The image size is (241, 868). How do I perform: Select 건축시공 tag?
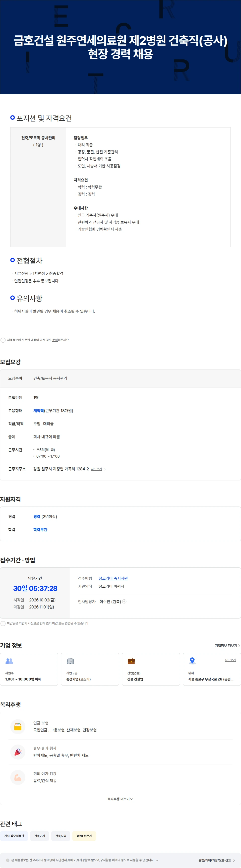tap(61, 836)
